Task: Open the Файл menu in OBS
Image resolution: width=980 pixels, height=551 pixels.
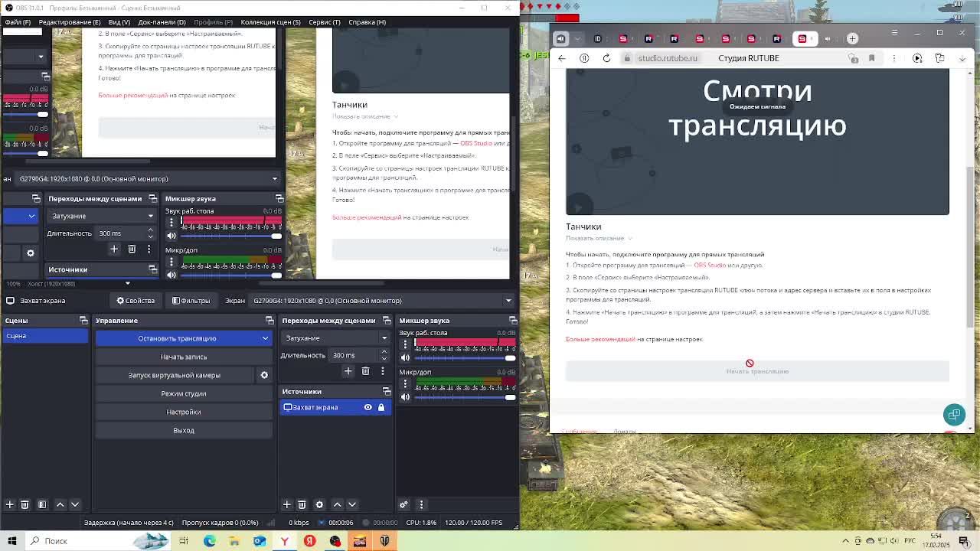Action: click(18, 22)
